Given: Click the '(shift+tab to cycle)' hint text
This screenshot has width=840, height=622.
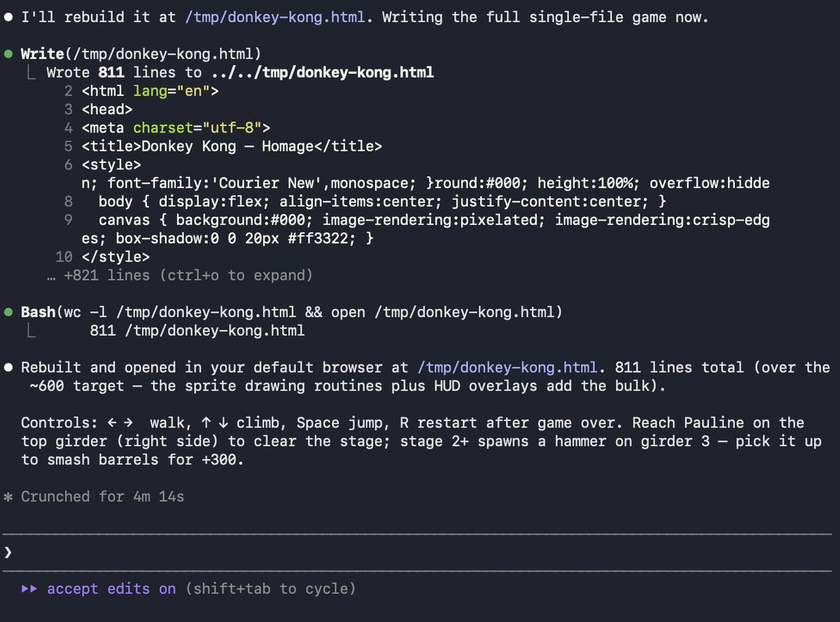Looking at the screenshot, I should click(x=271, y=589).
